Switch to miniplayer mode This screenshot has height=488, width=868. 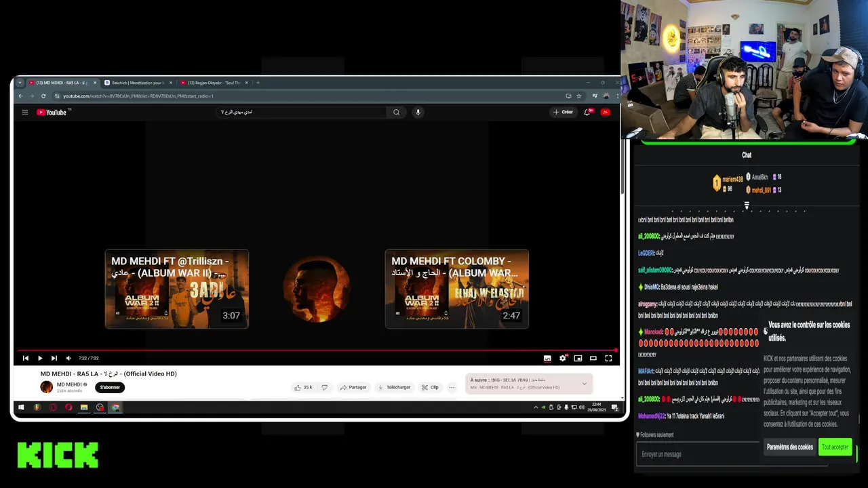click(578, 359)
